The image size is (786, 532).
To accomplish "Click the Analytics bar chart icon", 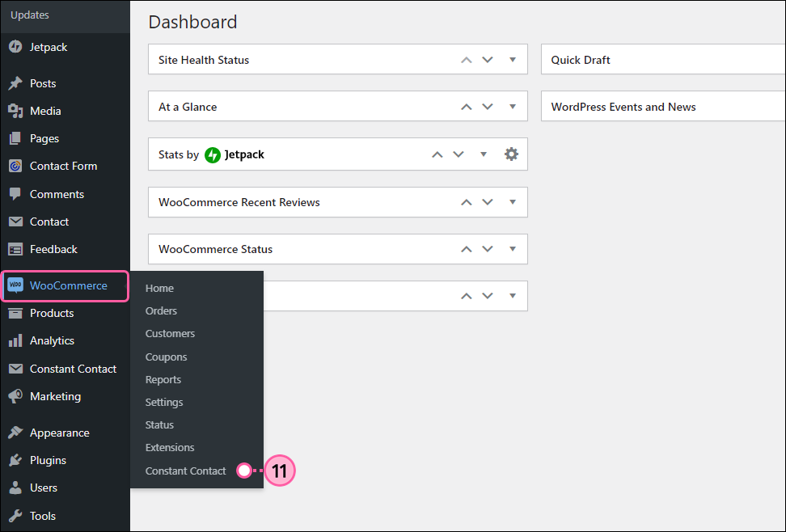I will click(15, 340).
